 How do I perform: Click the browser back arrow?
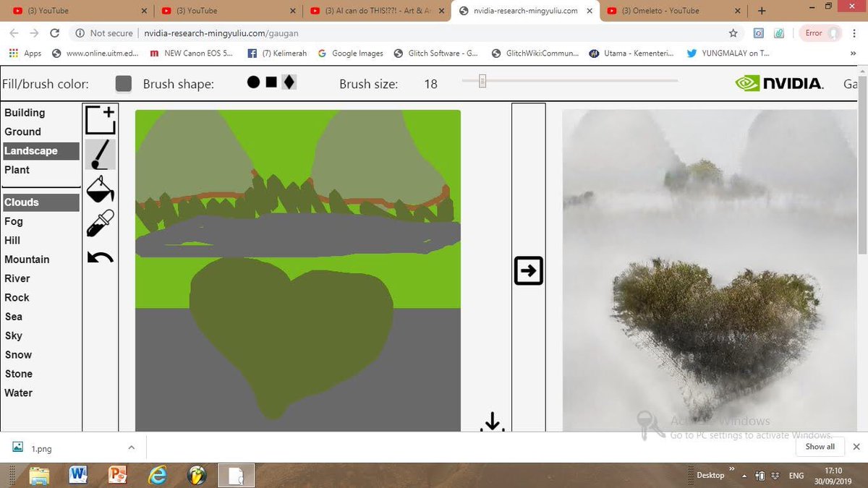(x=14, y=33)
